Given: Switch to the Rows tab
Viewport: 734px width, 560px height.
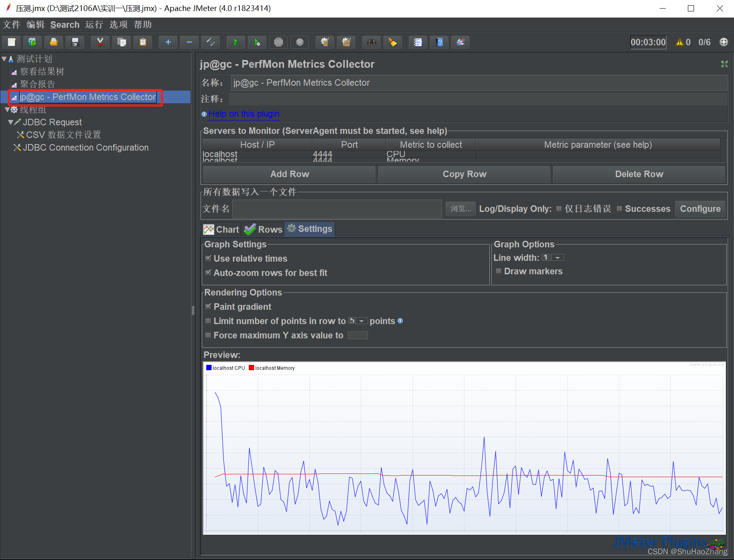Looking at the screenshot, I should pos(263,229).
